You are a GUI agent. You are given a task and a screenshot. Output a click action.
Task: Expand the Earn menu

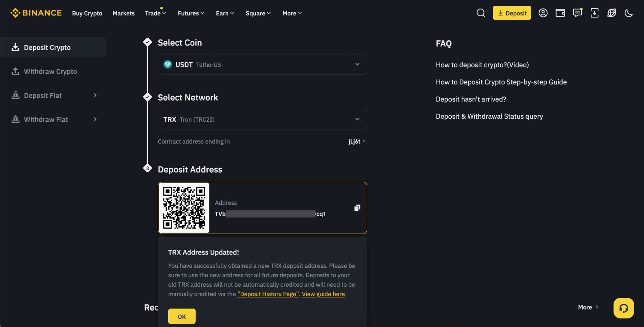[x=225, y=13]
